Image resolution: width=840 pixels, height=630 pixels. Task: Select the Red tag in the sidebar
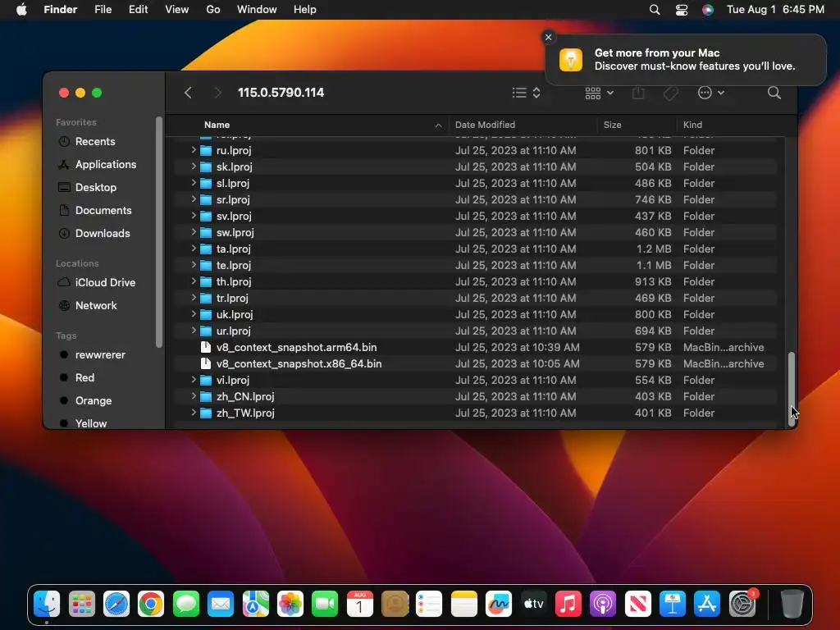[84, 377]
